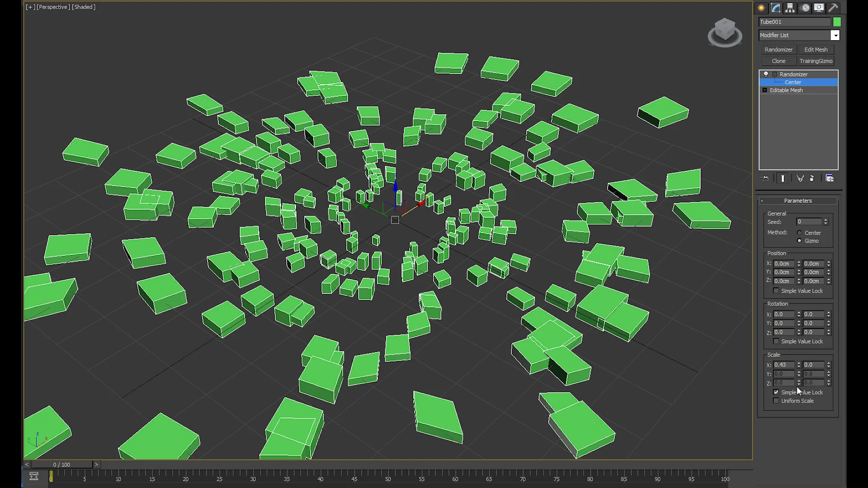The image size is (868, 488).
Task: Open the Create panel
Action: pyautogui.click(x=761, y=8)
